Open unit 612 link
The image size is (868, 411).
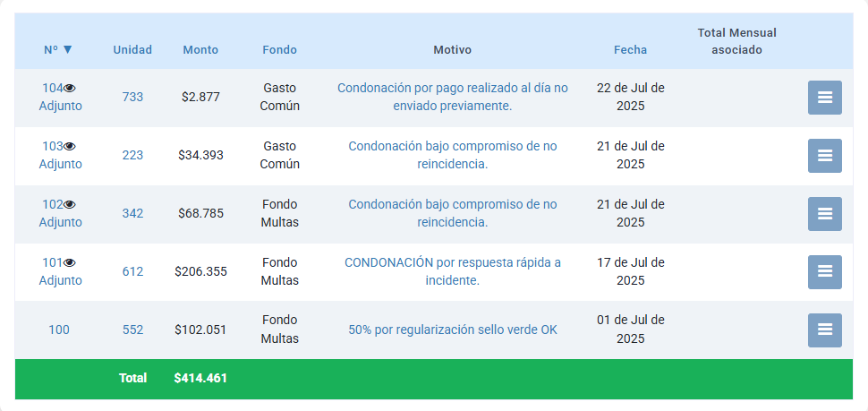(x=132, y=271)
